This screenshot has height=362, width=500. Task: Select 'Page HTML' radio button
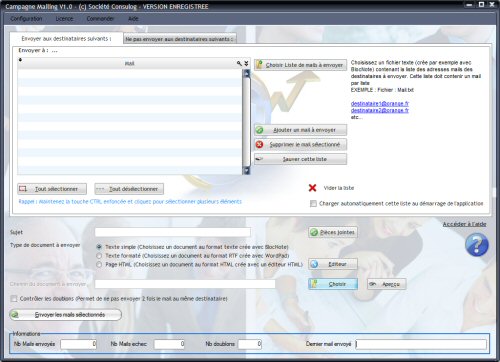click(x=99, y=264)
